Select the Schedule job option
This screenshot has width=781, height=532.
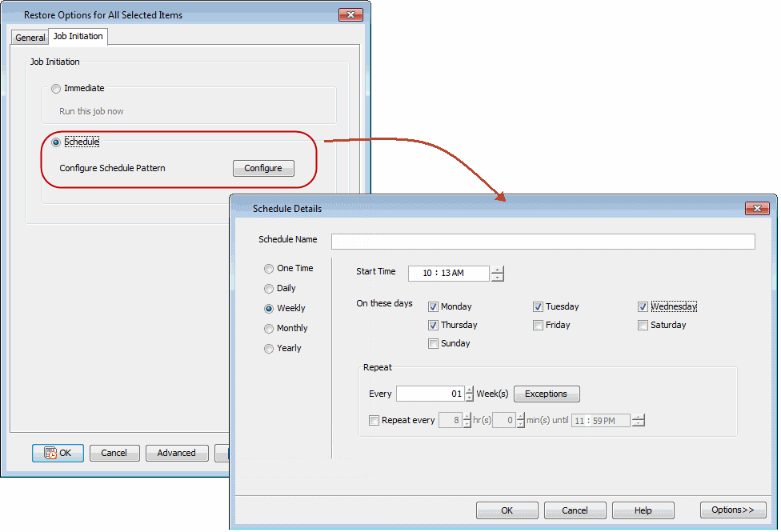coord(55,142)
